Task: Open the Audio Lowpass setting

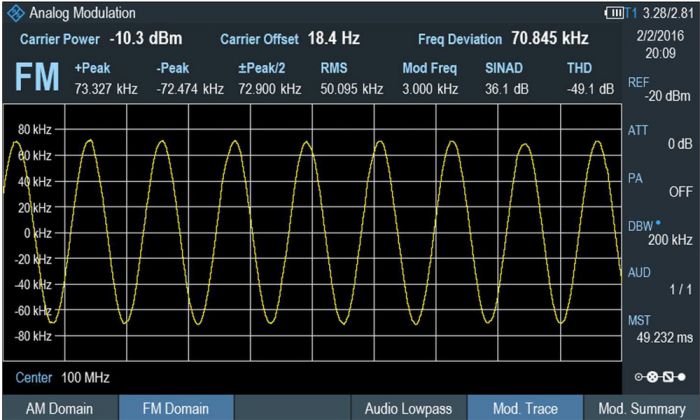Action: click(407, 408)
